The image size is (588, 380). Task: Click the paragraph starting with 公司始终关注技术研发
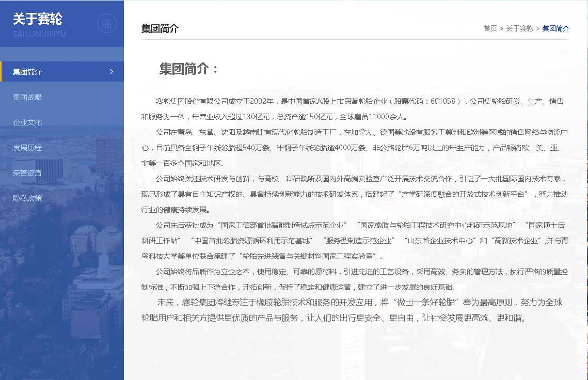354,194
